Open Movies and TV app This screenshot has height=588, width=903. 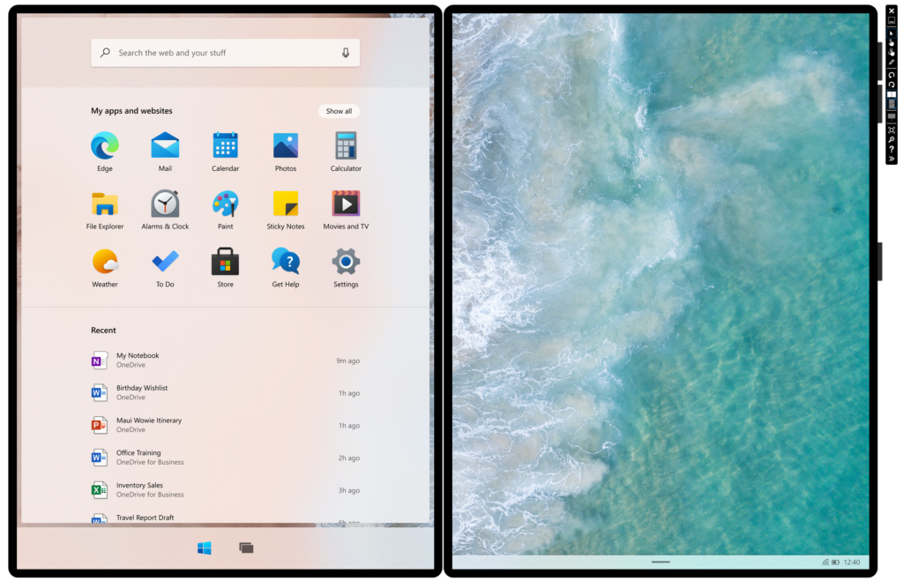[346, 210]
